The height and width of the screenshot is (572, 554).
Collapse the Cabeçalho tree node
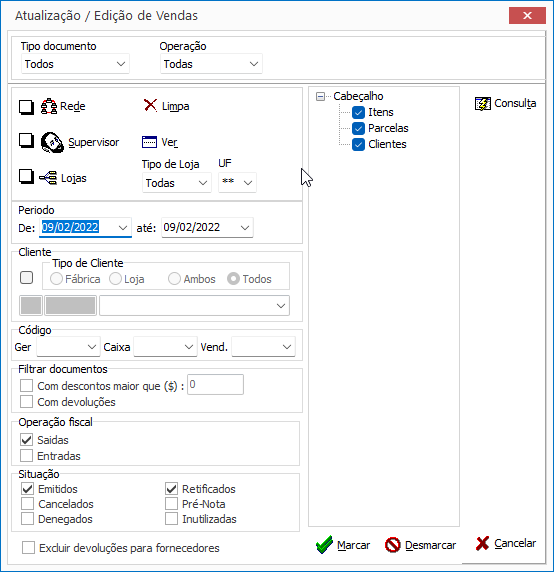pyautogui.click(x=320, y=97)
